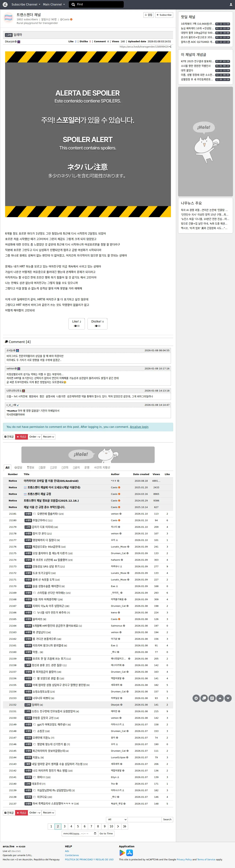The image size is (235, 868).
Task: Open Main Channel dropdown
Action: tap(54, 4)
